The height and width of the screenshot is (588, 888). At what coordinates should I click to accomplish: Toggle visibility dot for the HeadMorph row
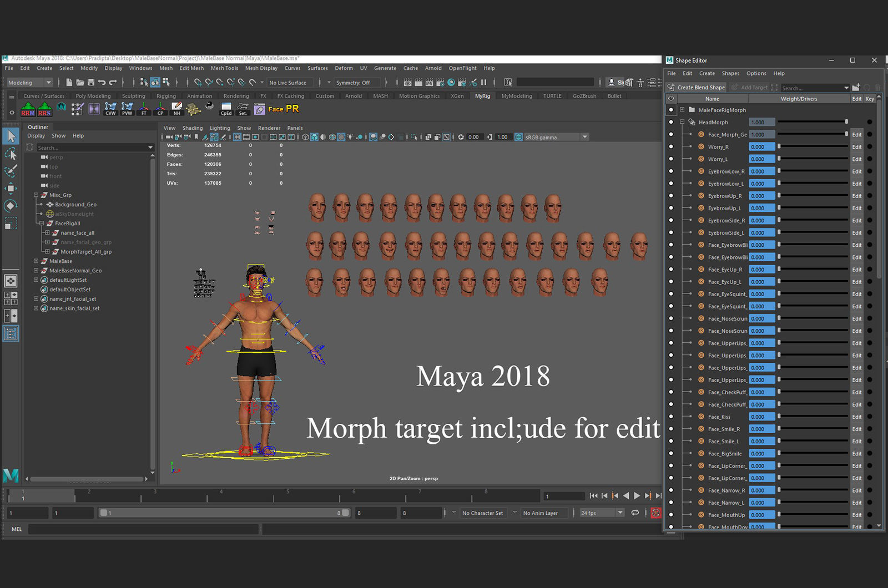pos(671,122)
